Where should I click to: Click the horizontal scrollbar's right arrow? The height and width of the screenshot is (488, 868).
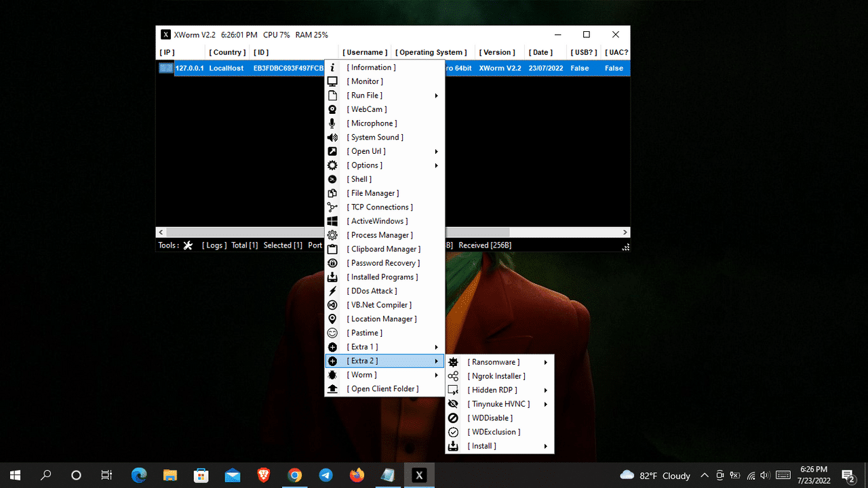625,232
